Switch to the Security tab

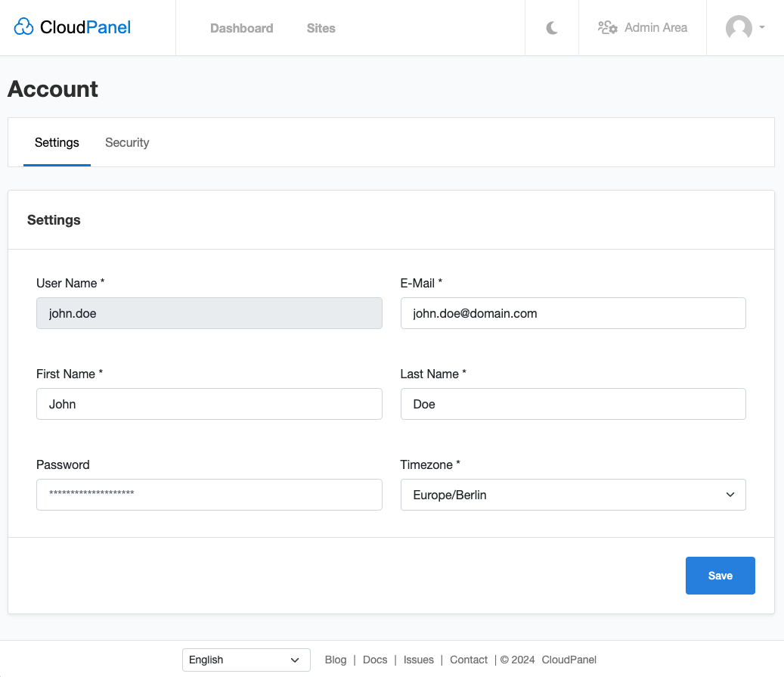coord(127,142)
